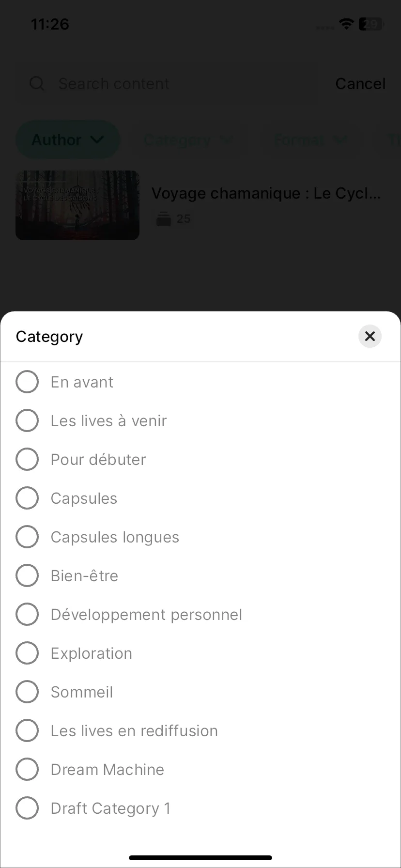Tap the Cancel search button

tap(360, 84)
